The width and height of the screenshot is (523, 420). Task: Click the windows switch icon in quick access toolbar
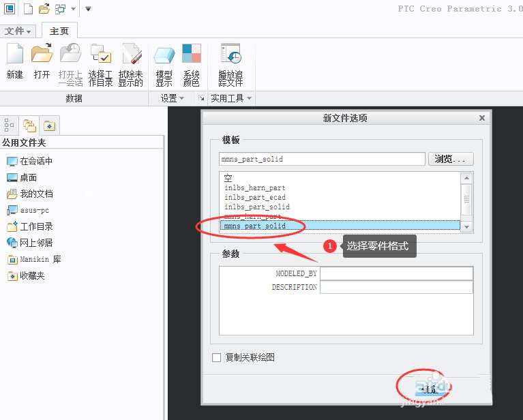pyautogui.click(x=61, y=9)
